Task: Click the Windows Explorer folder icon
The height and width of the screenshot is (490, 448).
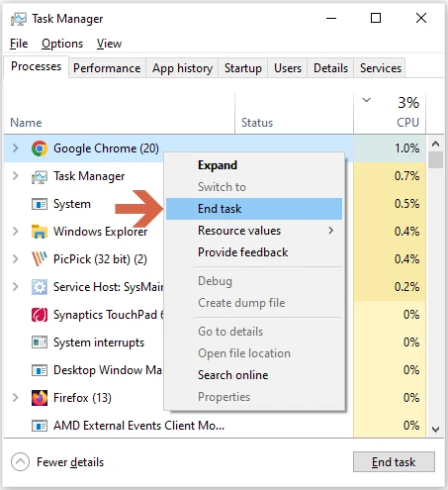Action: [x=40, y=232]
